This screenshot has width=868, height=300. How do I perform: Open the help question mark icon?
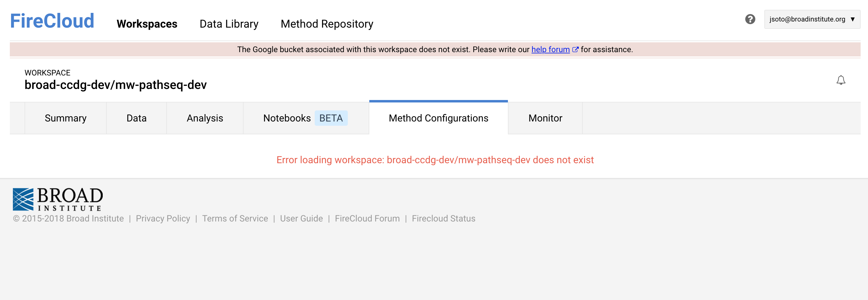click(750, 19)
